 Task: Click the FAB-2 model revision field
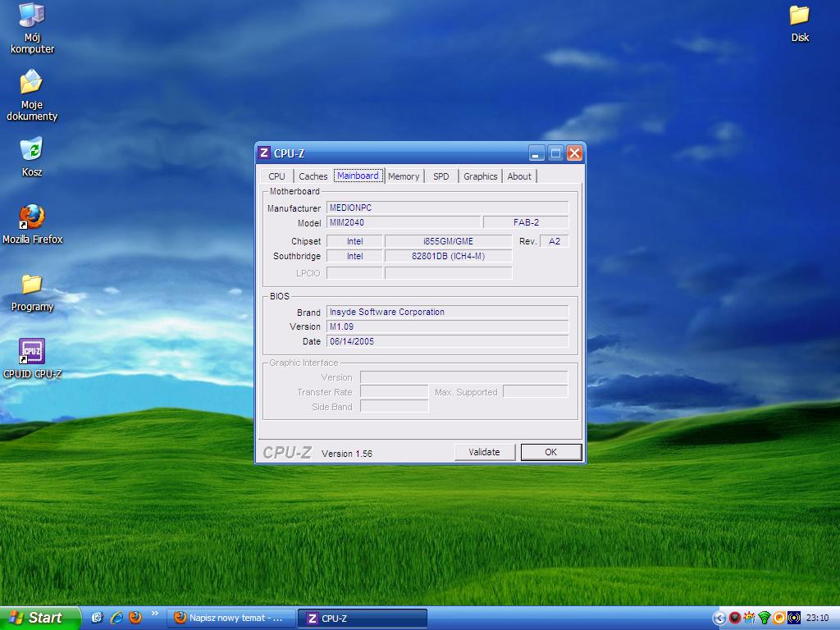(x=526, y=222)
